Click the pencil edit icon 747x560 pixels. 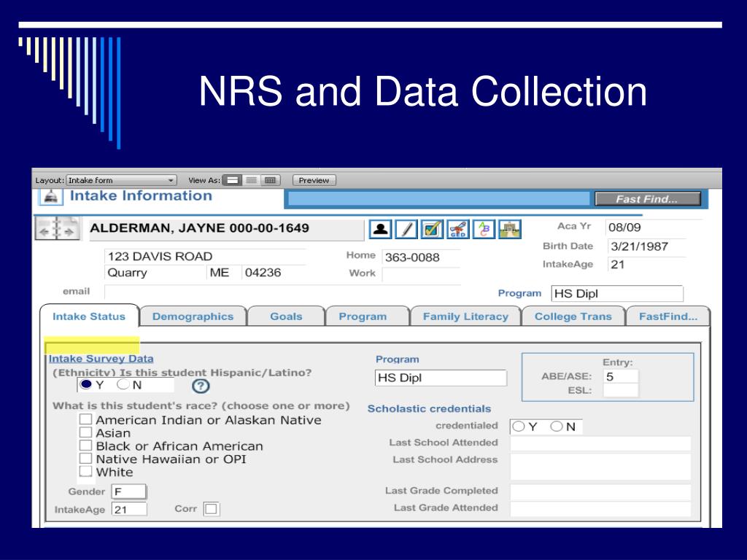[406, 229]
